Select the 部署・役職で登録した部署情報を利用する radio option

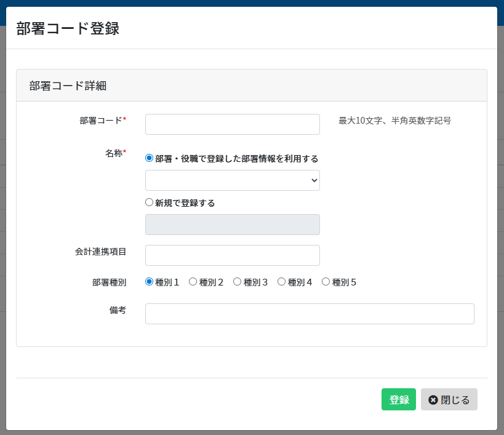point(149,158)
